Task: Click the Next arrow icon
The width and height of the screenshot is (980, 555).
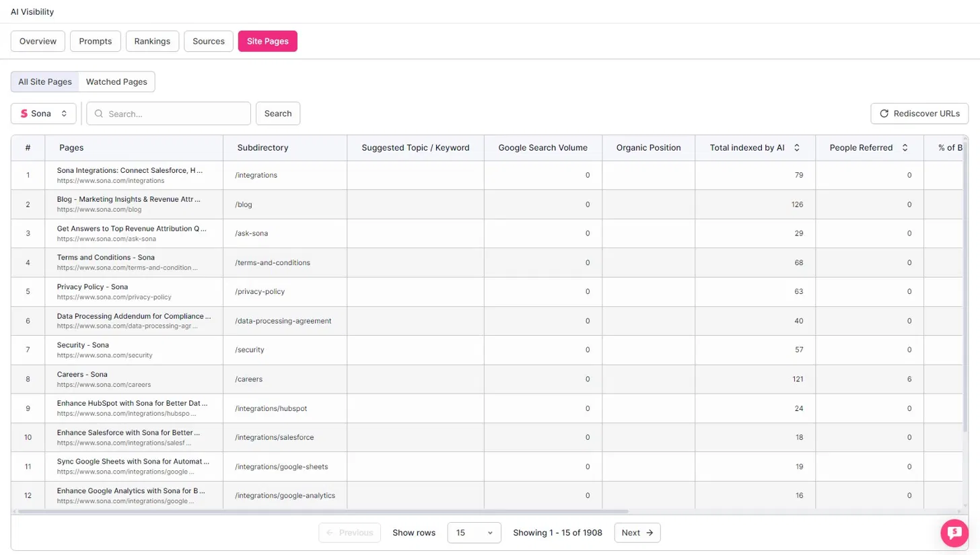Action: 650,533
